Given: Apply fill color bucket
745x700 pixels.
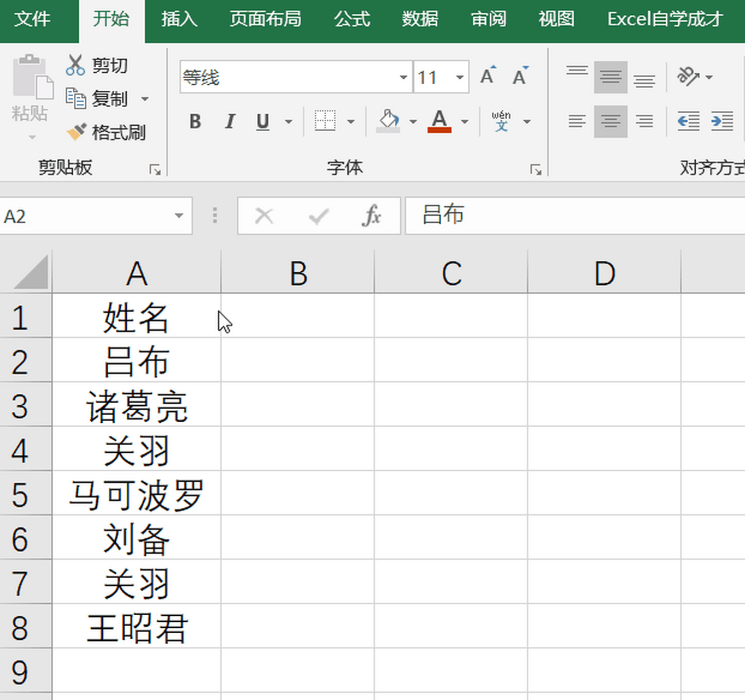Looking at the screenshot, I should (x=389, y=121).
